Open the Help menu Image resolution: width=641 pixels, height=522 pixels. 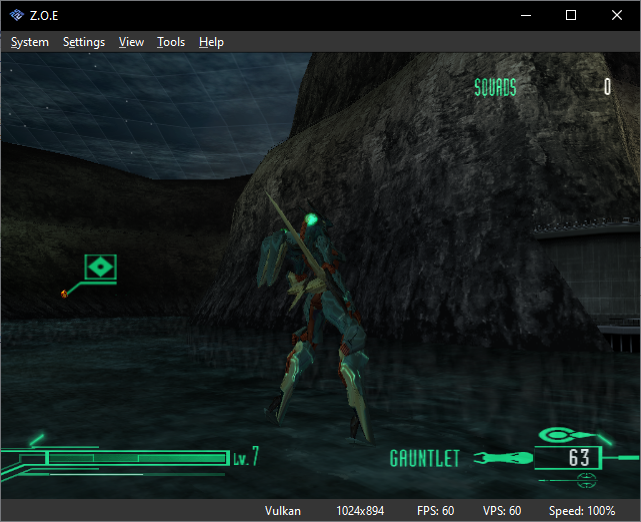click(x=211, y=42)
